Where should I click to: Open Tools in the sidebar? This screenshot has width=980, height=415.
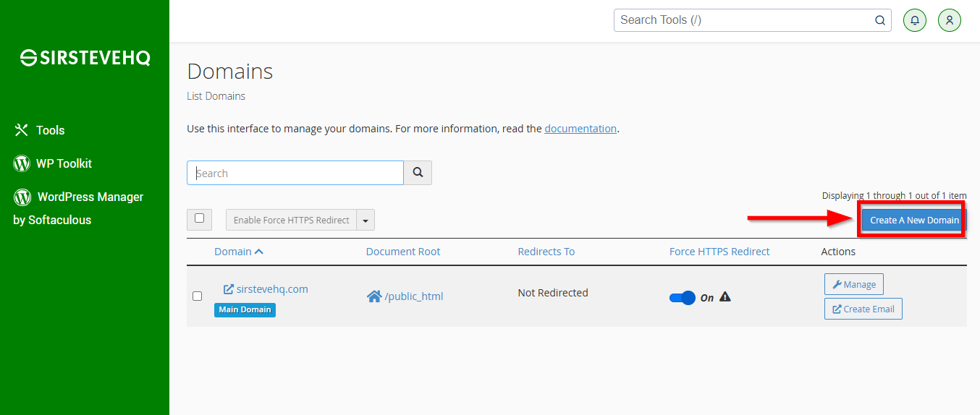[x=40, y=130]
